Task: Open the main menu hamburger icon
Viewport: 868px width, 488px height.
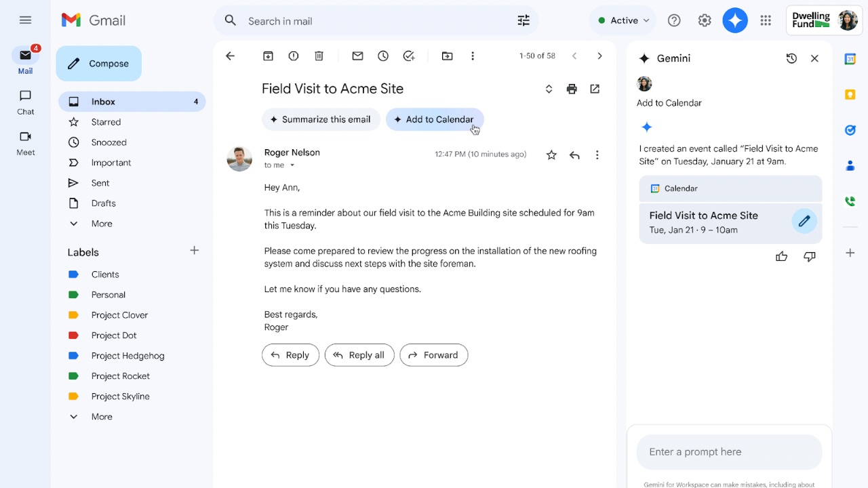Action: [26, 20]
